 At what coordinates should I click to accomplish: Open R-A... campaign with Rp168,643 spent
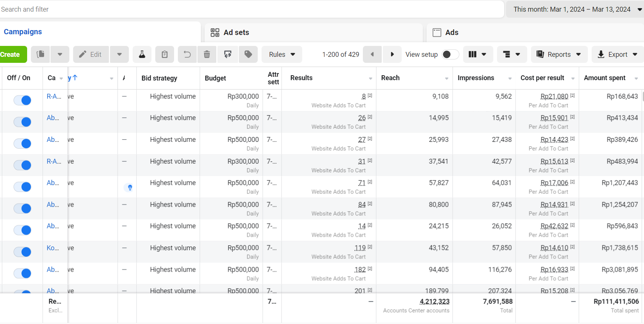(54, 96)
